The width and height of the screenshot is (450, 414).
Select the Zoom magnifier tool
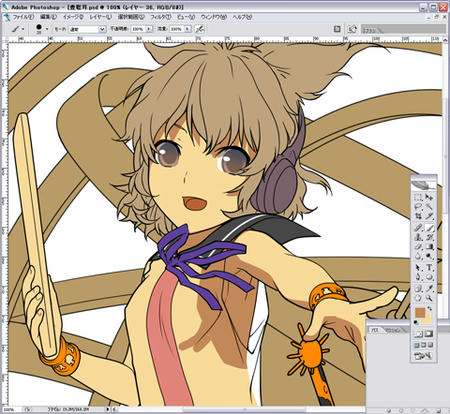(x=429, y=298)
